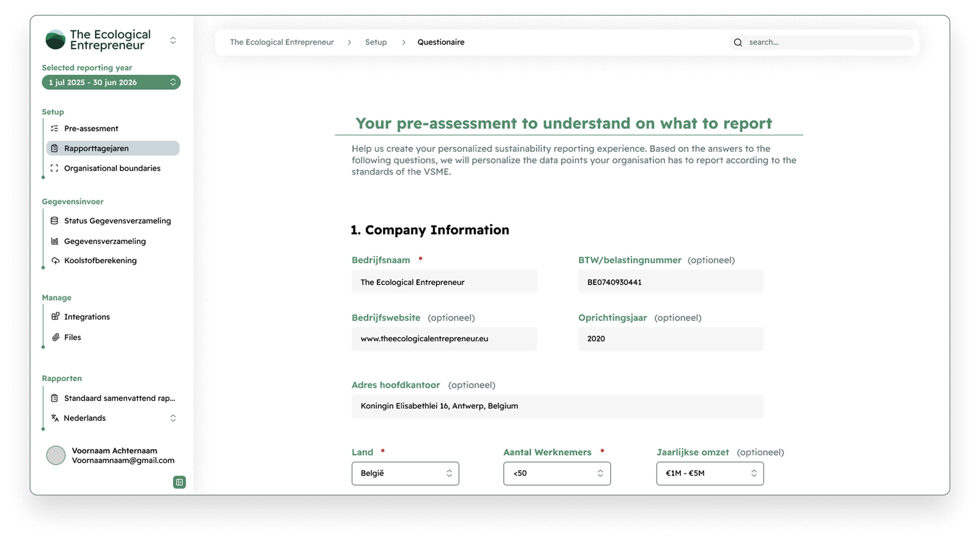Screen dimensions: 980x540
Task: Expand the organisation switcher next to logo
Action: 173,40
